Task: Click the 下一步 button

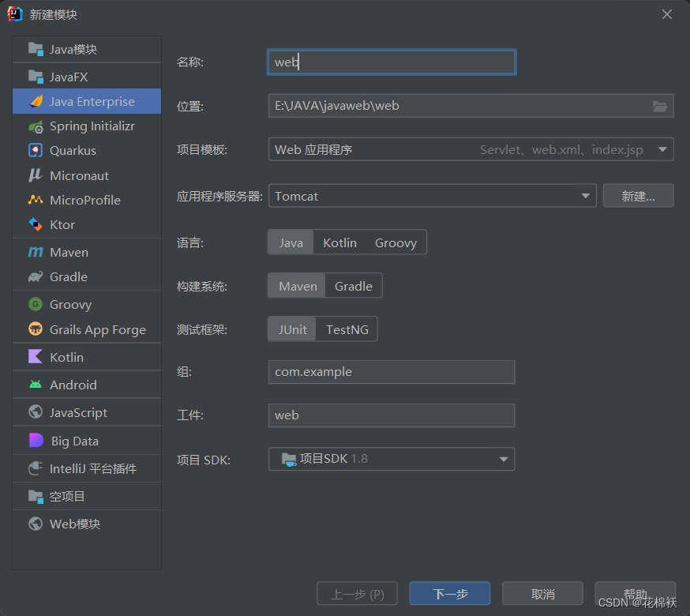Action: (450, 594)
